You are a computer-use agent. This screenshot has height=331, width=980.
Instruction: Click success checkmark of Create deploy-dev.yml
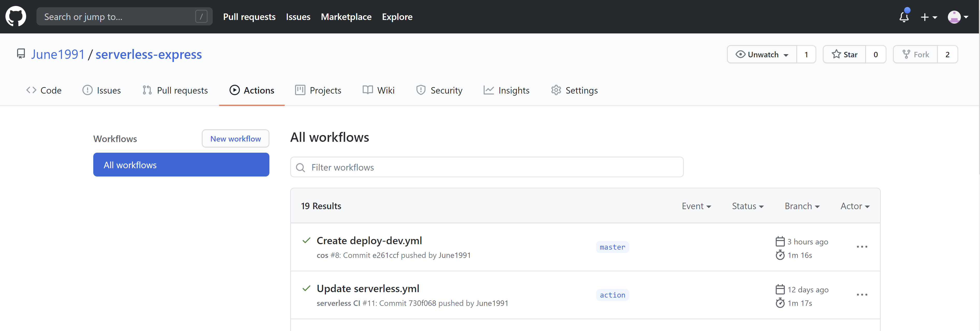pyautogui.click(x=306, y=240)
